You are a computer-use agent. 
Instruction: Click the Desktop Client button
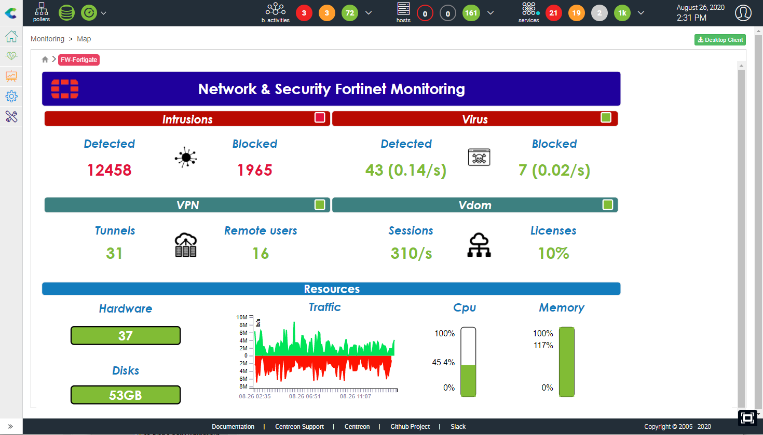[720, 40]
